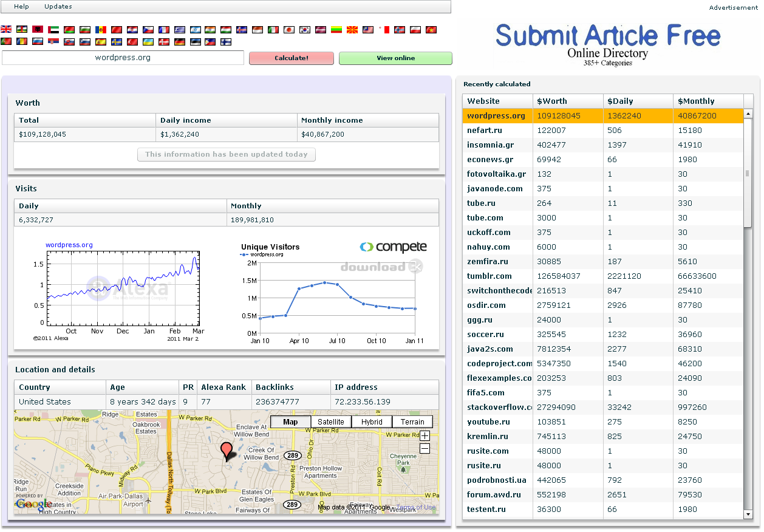Image resolution: width=764 pixels, height=532 pixels.
Task: Select the Norway flag language
Action: tap(400, 29)
